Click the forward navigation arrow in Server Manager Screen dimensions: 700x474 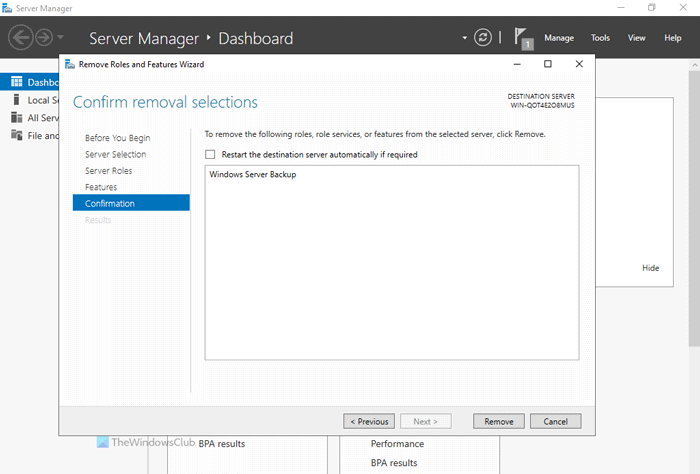coord(44,37)
